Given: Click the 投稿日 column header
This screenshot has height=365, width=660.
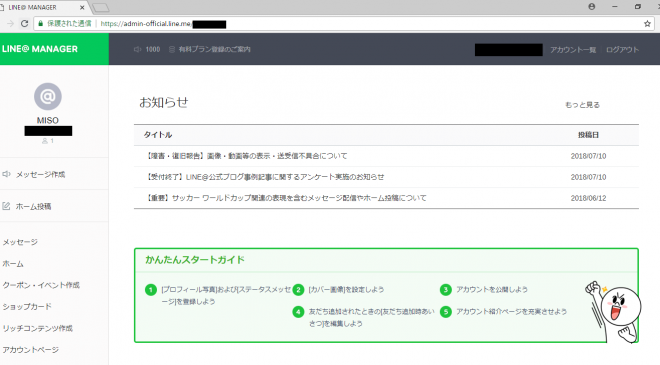Looking at the screenshot, I should 588,135.
